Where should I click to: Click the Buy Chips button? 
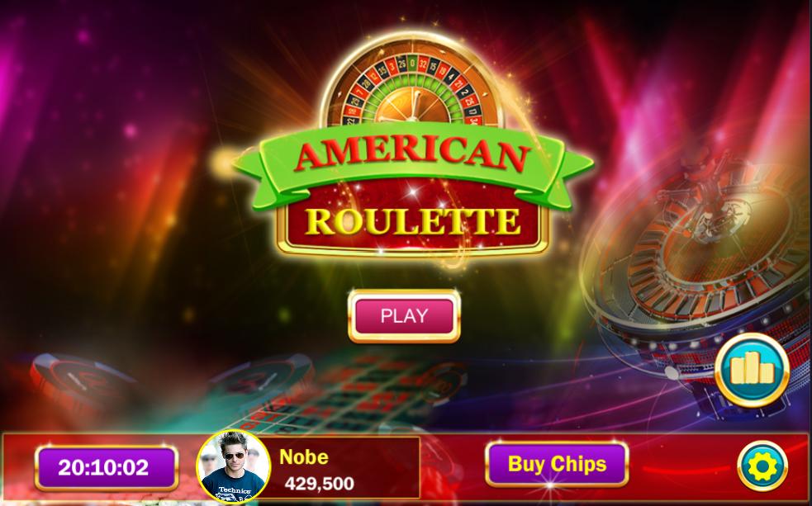tap(557, 464)
